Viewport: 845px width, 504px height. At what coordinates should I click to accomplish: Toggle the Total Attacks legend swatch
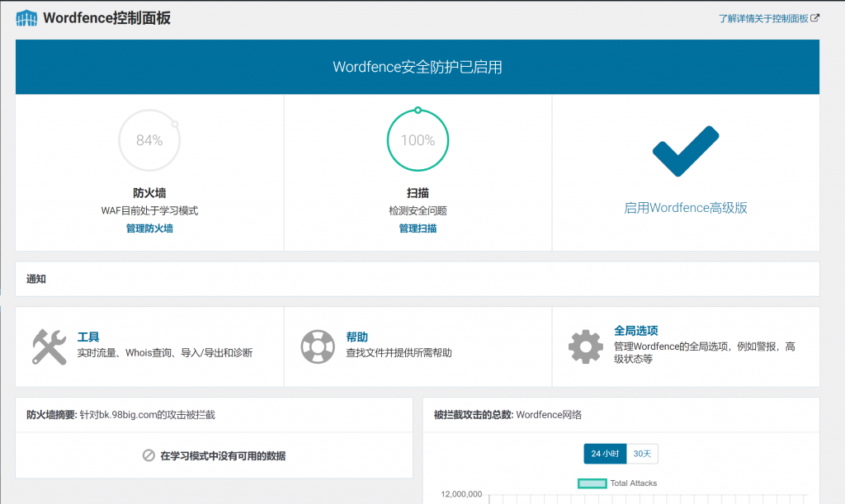pyautogui.click(x=592, y=483)
